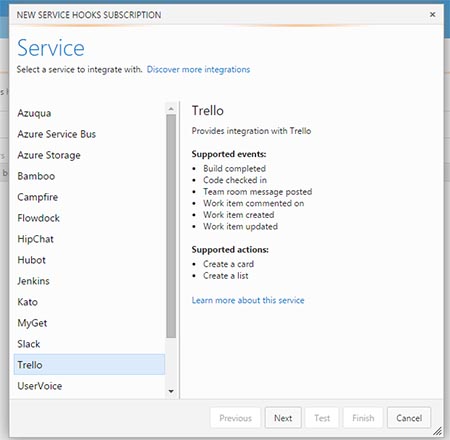Choose MyGet from the list
This screenshot has height=440, width=450.
89,323
